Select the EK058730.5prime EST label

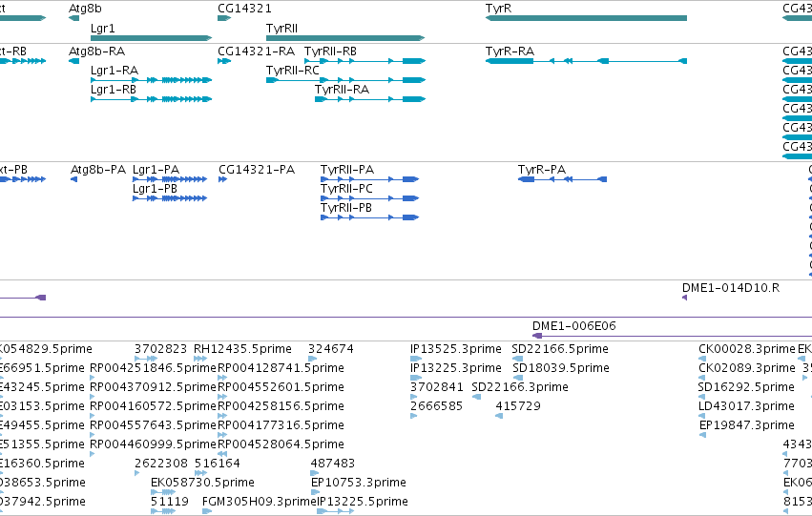(202, 483)
